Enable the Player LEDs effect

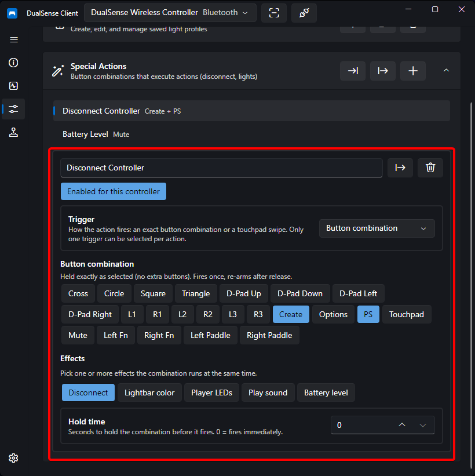(211, 393)
